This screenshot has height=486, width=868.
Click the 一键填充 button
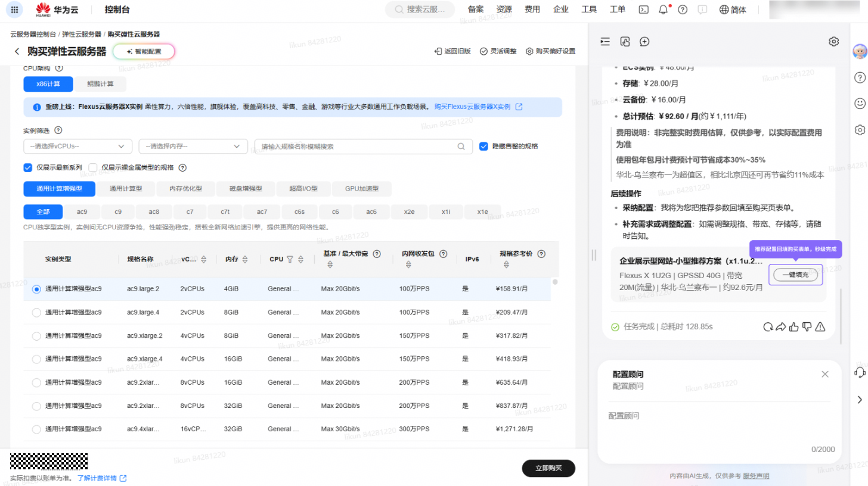coord(795,275)
